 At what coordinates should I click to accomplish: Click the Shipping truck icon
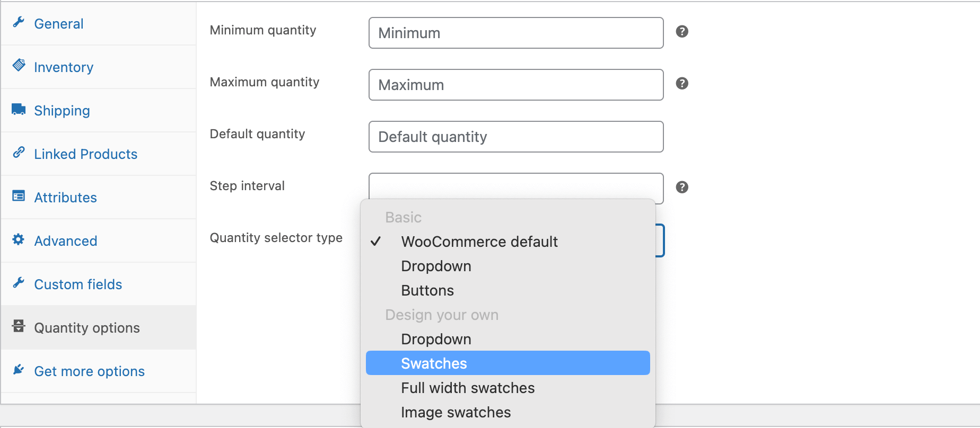[x=19, y=109]
